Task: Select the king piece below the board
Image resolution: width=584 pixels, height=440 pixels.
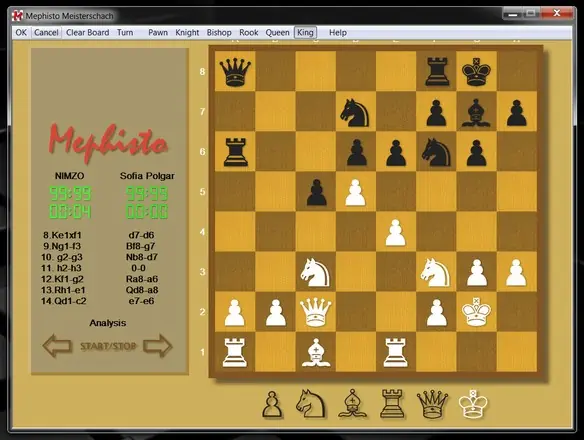Action: point(473,404)
